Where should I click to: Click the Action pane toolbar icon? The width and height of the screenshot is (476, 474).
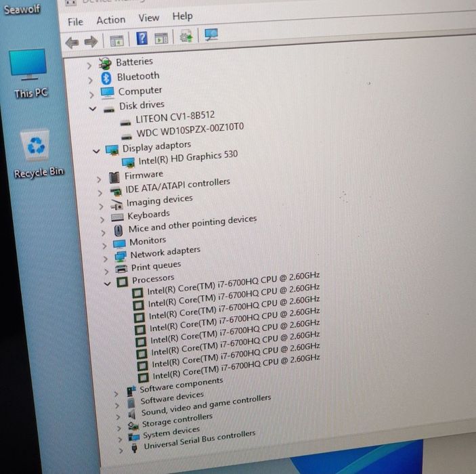pyautogui.click(x=161, y=39)
